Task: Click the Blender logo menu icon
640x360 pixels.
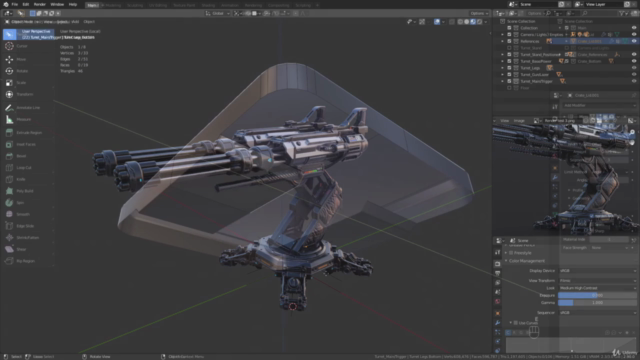Action: click(6, 4)
